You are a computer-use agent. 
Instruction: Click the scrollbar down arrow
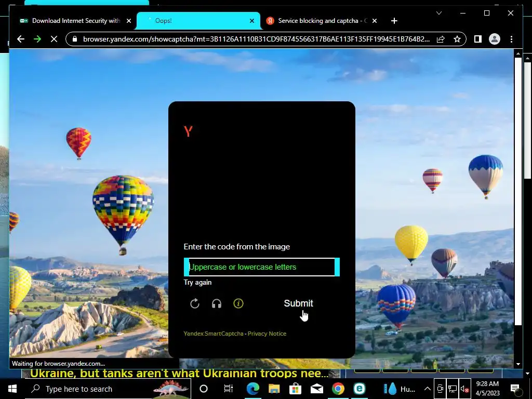(x=518, y=364)
